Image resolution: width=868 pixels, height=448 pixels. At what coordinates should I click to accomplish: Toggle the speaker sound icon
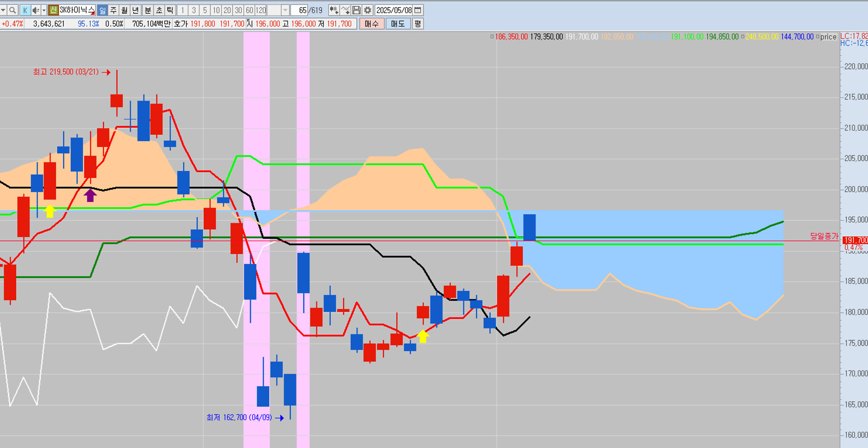[x=35, y=10]
